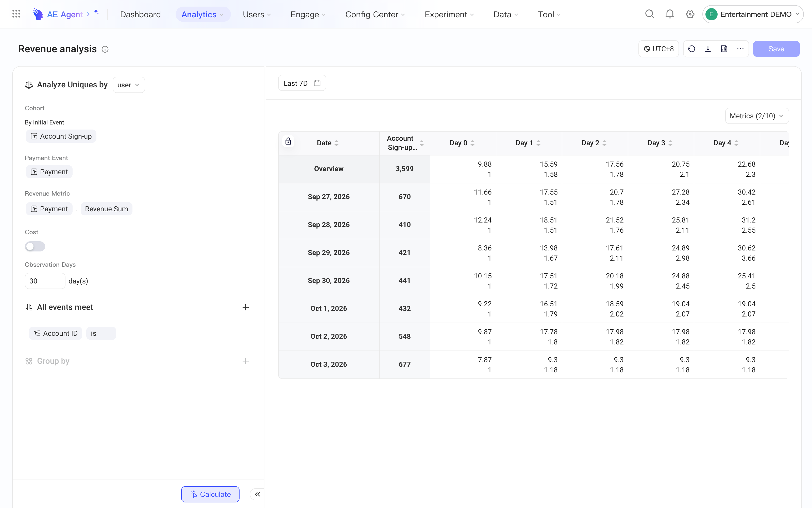
Task: Open the 'is' operator dropdown
Action: (x=101, y=333)
